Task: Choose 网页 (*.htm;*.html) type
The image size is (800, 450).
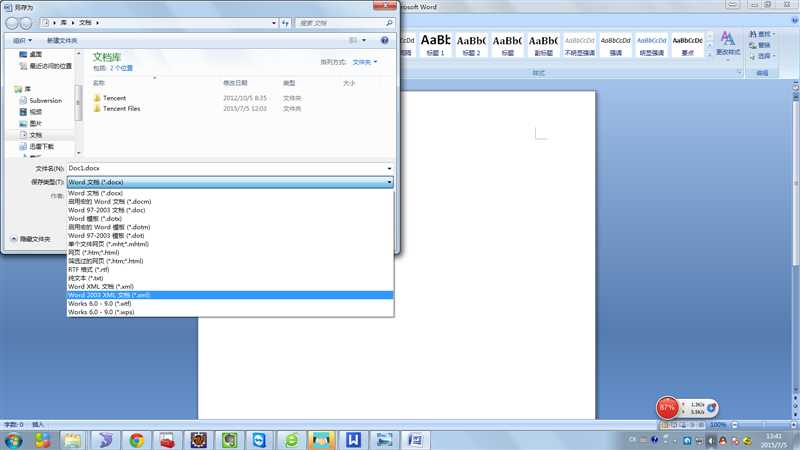Action: [230, 253]
